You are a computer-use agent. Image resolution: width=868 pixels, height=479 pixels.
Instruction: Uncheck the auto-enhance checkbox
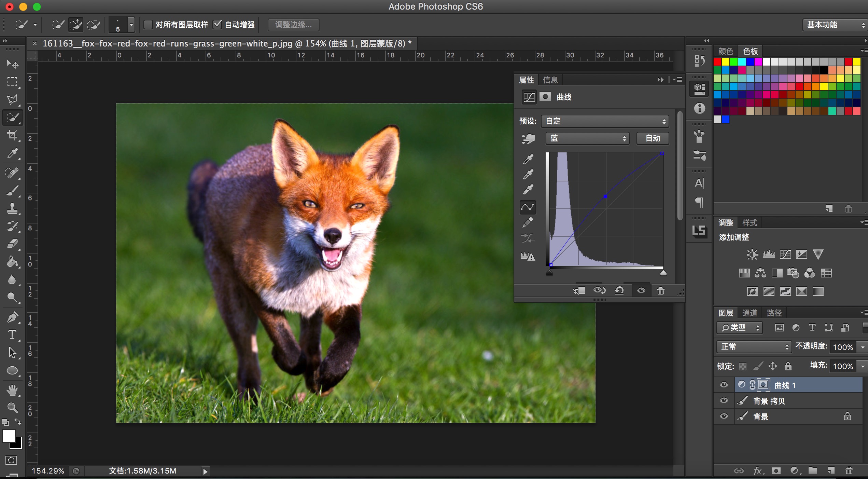217,25
